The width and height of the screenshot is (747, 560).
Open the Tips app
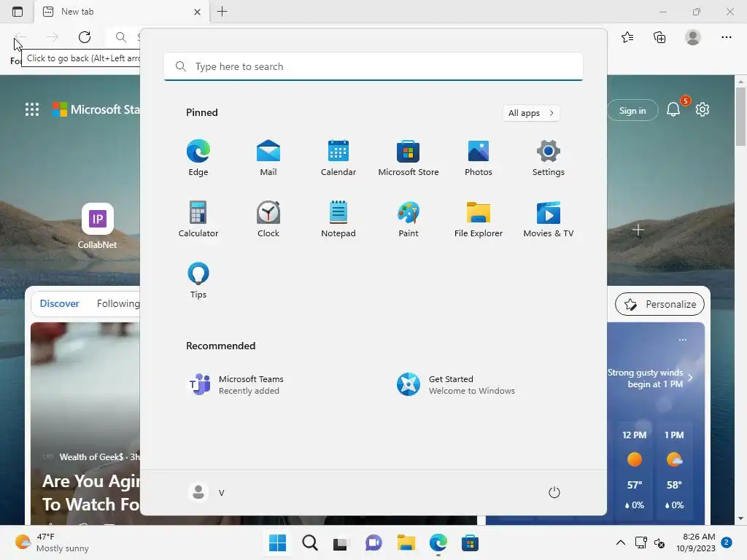click(x=198, y=281)
